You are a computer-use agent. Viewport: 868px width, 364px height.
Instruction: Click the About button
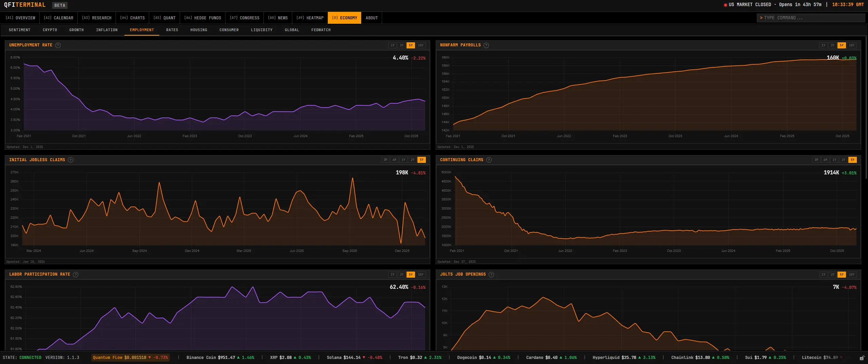coord(372,18)
